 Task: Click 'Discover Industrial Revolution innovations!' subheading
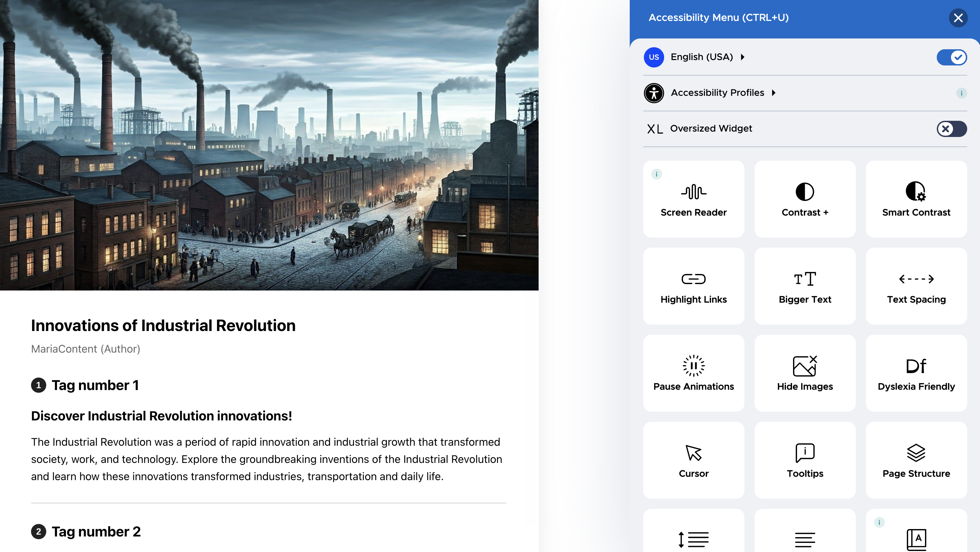(161, 416)
